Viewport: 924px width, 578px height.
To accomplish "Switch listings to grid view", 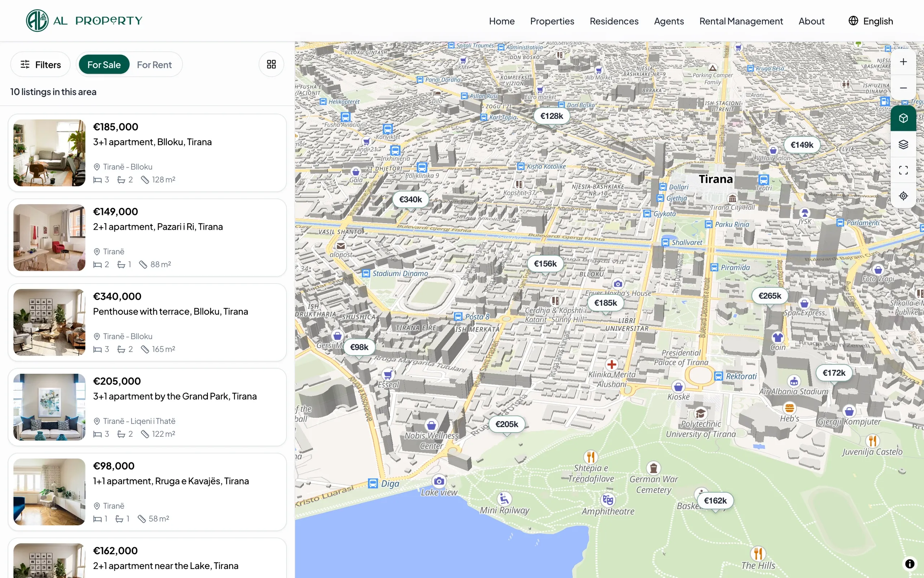I will [x=271, y=64].
